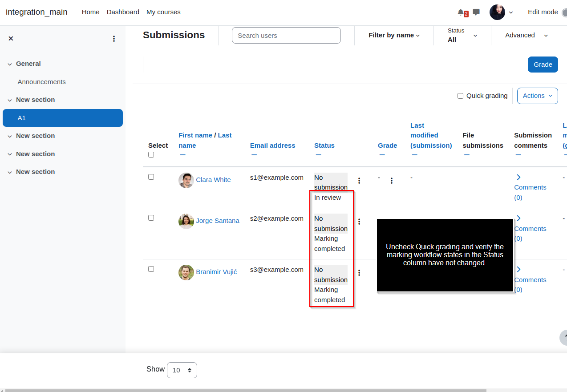Click the blue Grade button
Viewport: 567px width, 392px height.
pyautogui.click(x=543, y=65)
